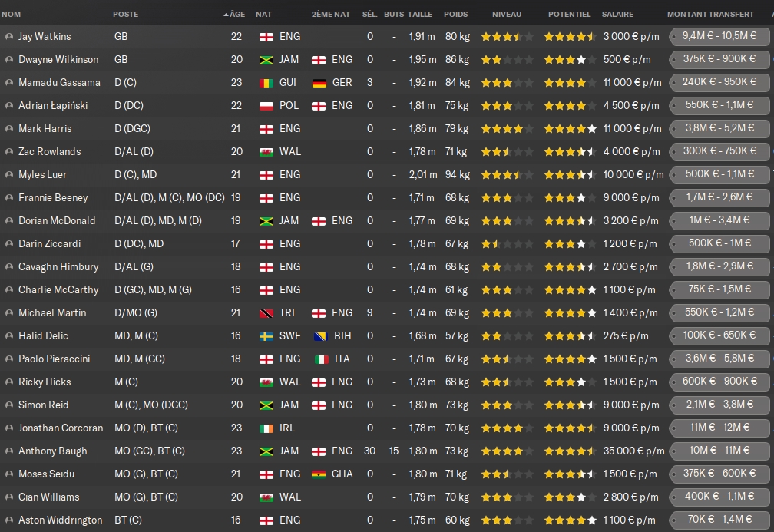Sort by POIDS column header

click(455, 15)
